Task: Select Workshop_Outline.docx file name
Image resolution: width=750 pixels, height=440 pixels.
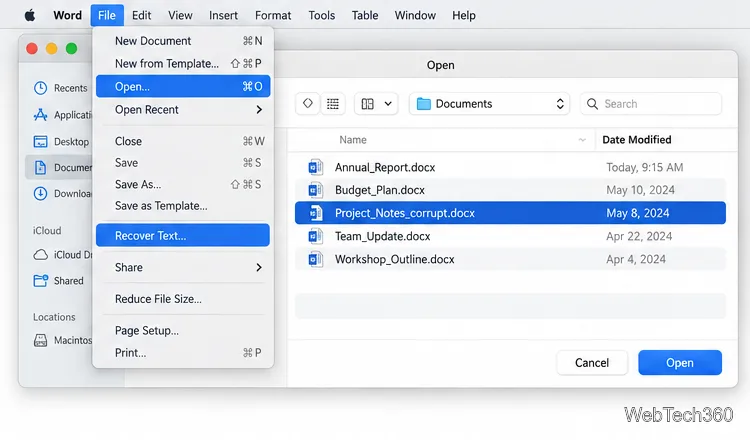Action: click(x=395, y=259)
